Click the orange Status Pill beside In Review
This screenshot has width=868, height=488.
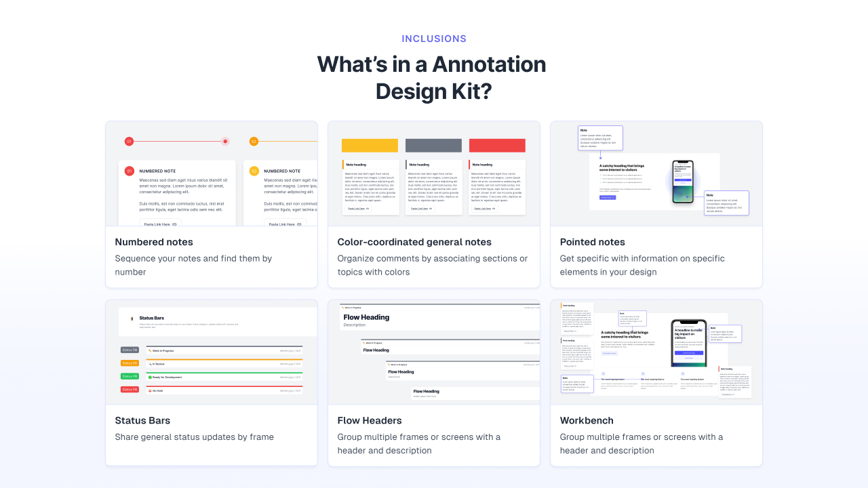pos(130,363)
